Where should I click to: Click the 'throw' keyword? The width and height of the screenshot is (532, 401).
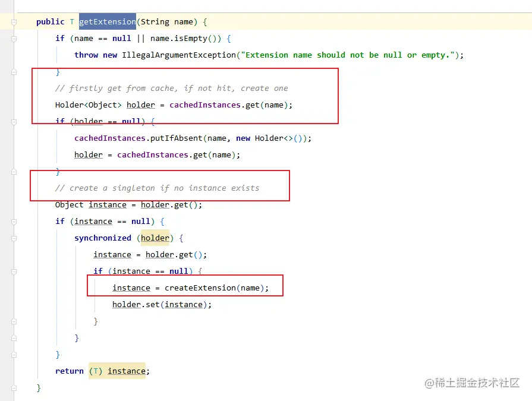click(x=86, y=55)
